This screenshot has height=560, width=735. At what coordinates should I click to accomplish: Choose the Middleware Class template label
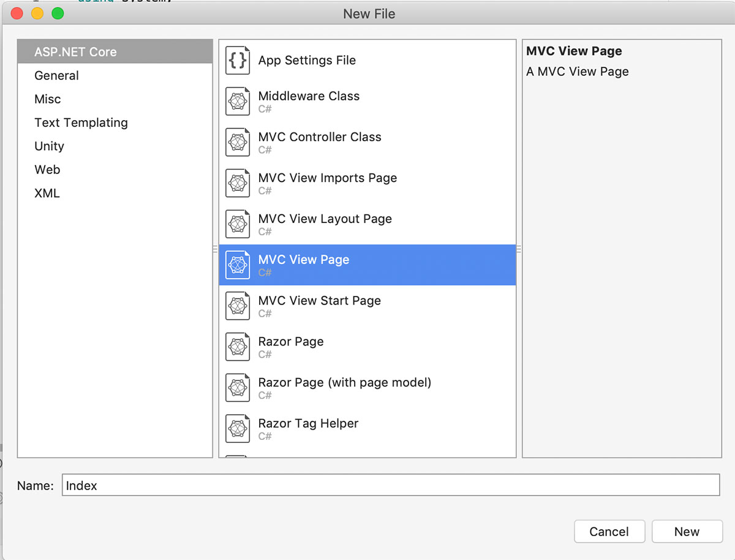pos(309,96)
